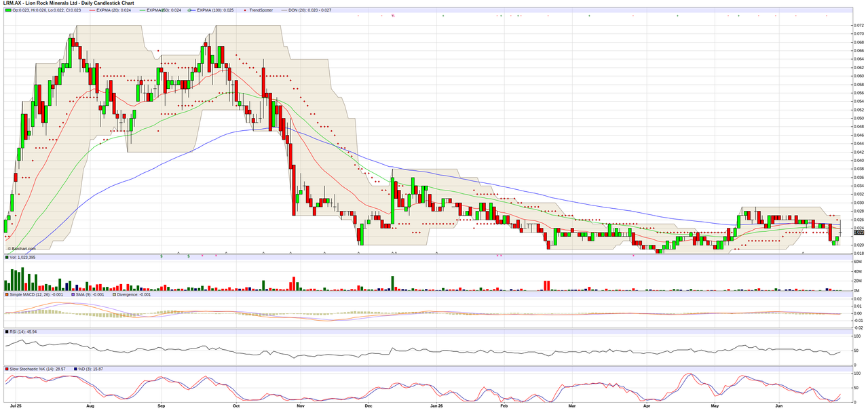
Task: Click the blue EXPMA (100) legend marker
Action: [x=191, y=10]
